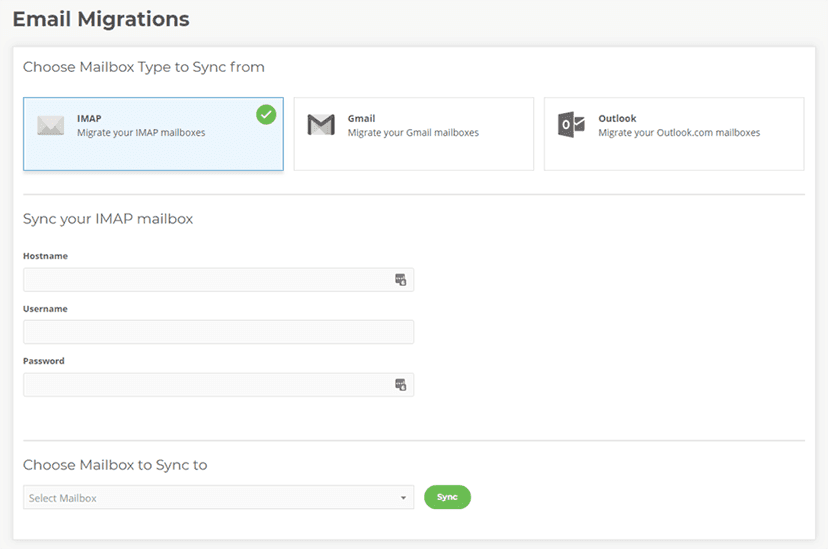Click the 'Sync your IMAP mailbox' heading
This screenshot has height=549, width=828.
108,219
